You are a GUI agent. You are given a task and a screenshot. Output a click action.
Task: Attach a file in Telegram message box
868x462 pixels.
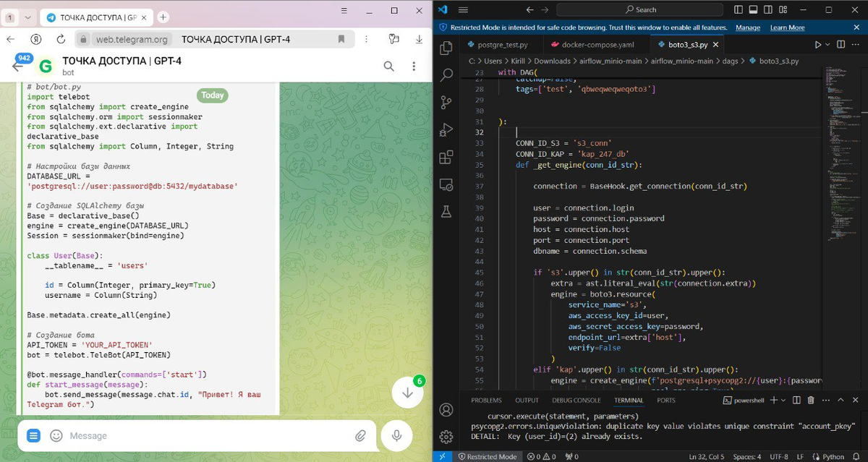[360, 436]
